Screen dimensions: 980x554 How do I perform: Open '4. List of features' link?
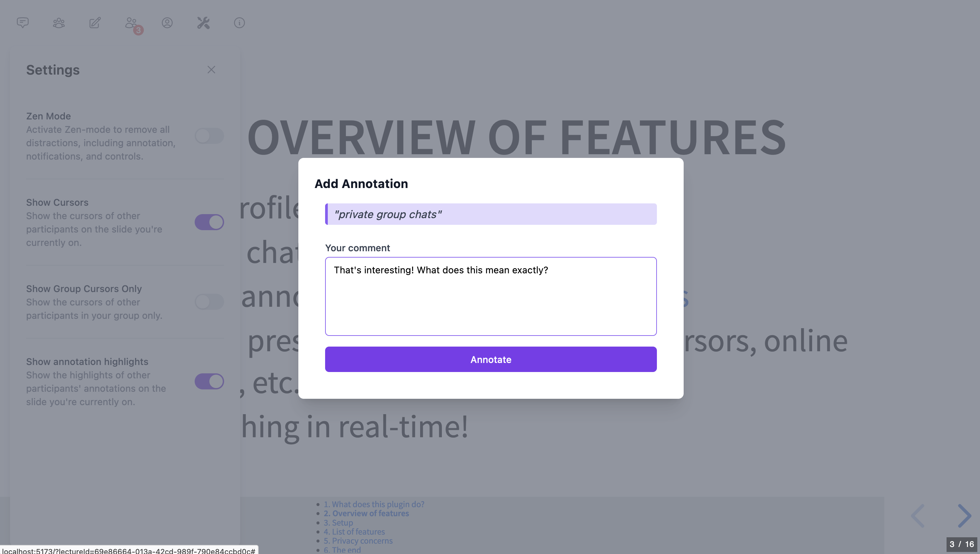[354, 532]
